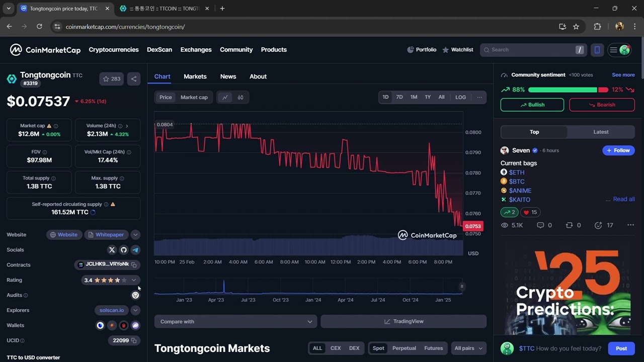The height and width of the screenshot is (362, 644).
Task: Open user profile menu avatar
Action: 625,50
